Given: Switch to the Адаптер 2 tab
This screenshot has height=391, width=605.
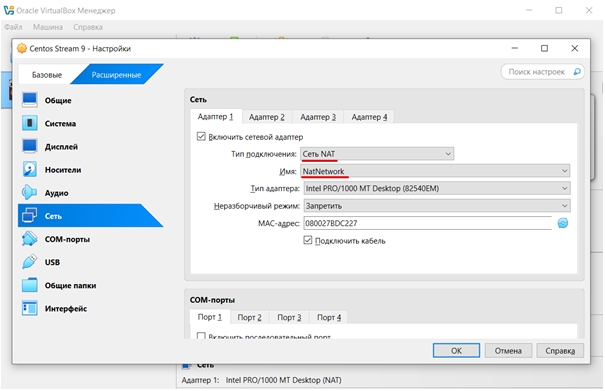Looking at the screenshot, I should 267,117.
